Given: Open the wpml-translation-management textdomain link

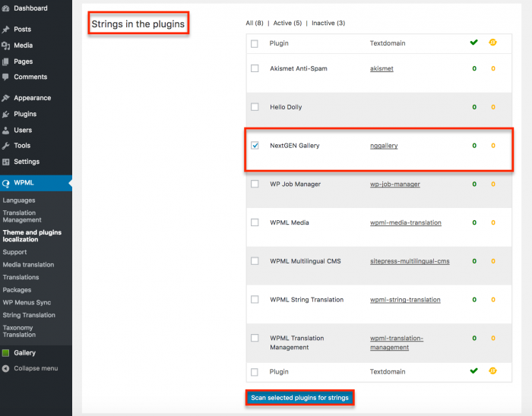Looking at the screenshot, I should click(x=397, y=343).
